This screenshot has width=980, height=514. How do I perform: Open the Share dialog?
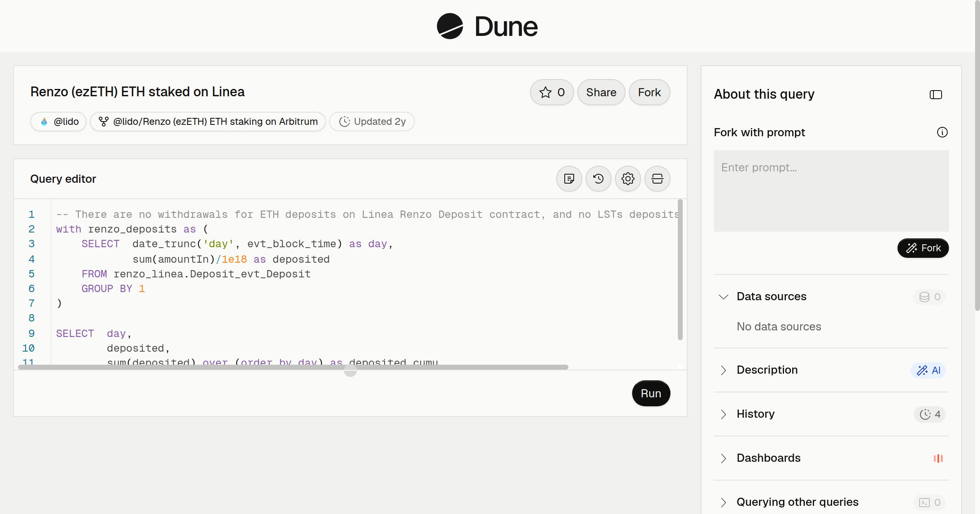(601, 92)
